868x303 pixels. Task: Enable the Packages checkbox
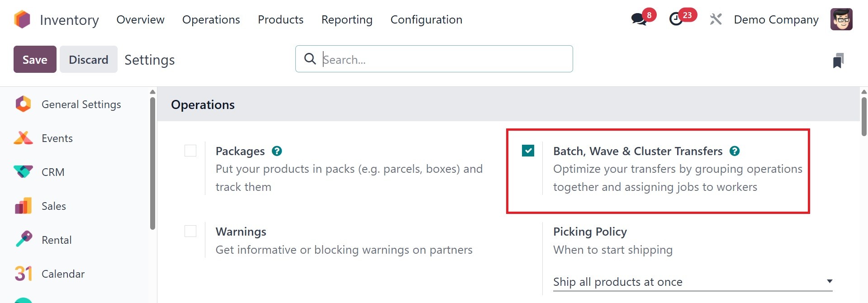coord(190,151)
